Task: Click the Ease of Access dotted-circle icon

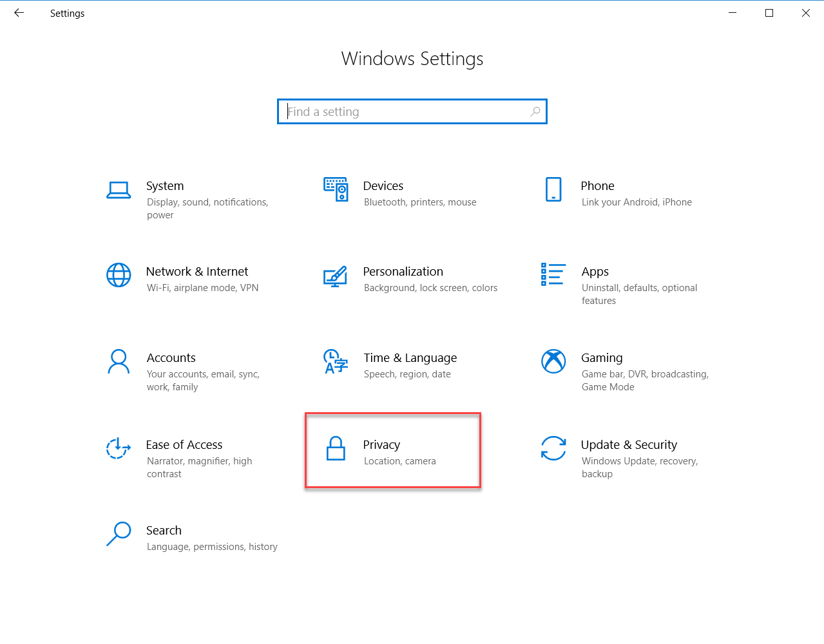Action: pyautogui.click(x=119, y=448)
